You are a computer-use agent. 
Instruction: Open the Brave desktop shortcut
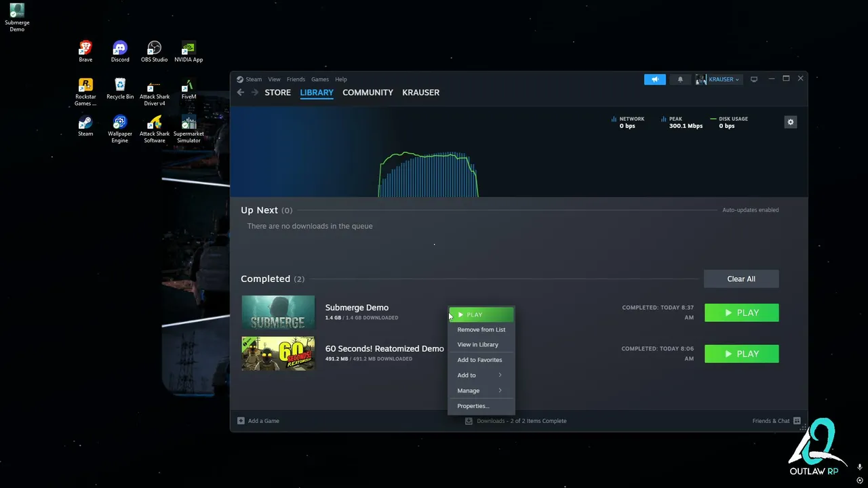pos(85,52)
